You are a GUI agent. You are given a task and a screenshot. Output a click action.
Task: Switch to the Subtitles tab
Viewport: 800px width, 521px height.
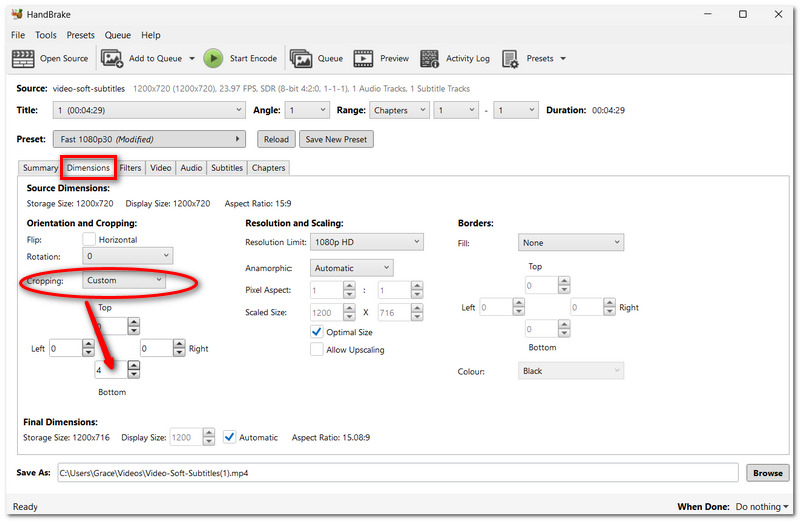coord(227,168)
